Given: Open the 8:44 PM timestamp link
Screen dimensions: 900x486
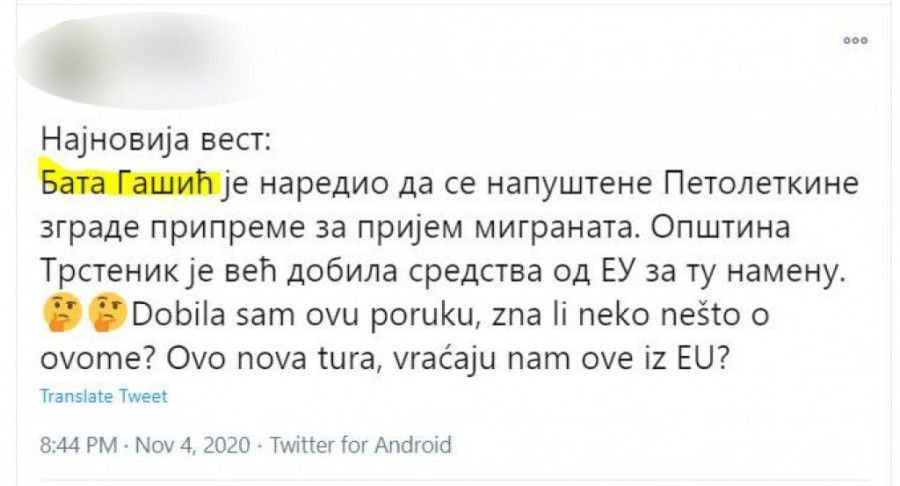Looking at the screenshot, I should coord(79,444).
